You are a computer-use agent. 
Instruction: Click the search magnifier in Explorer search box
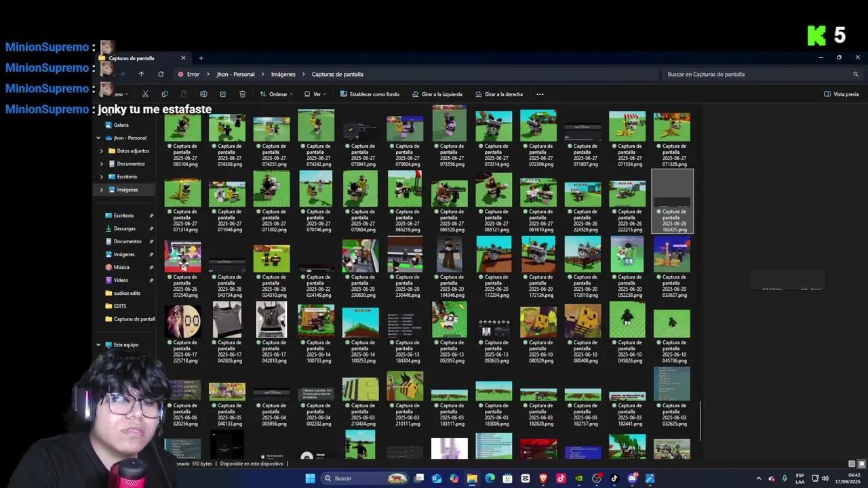pyautogui.click(x=856, y=74)
